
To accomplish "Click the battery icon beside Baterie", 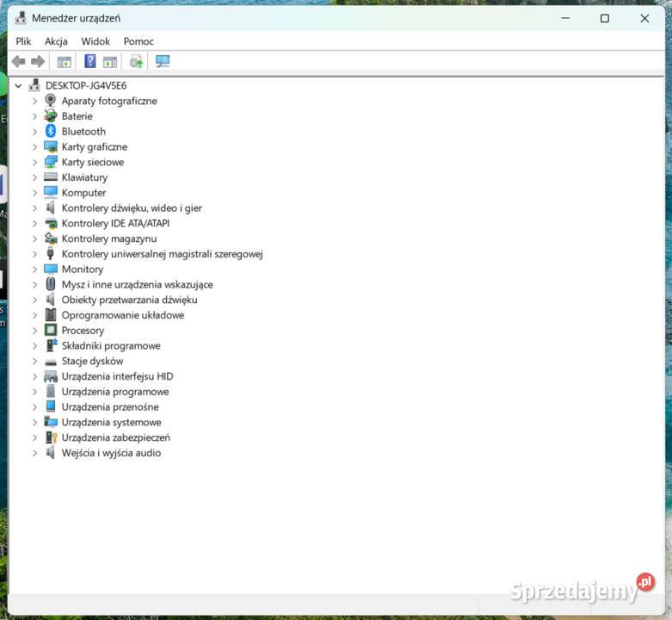I will 51,115.
